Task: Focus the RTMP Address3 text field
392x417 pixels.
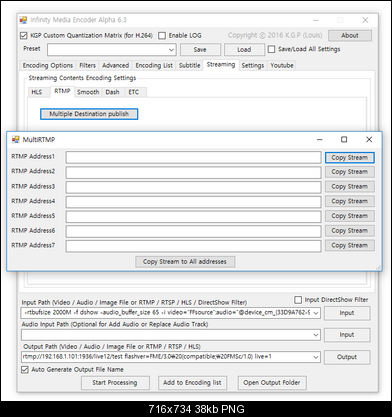Action: click(x=193, y=187)
